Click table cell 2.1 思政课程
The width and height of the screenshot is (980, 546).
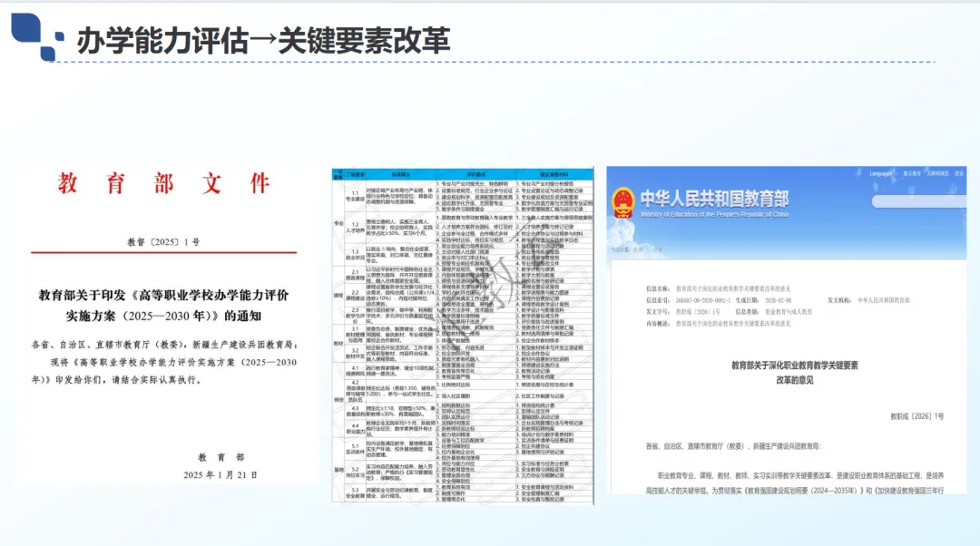(x=355, y=275)
